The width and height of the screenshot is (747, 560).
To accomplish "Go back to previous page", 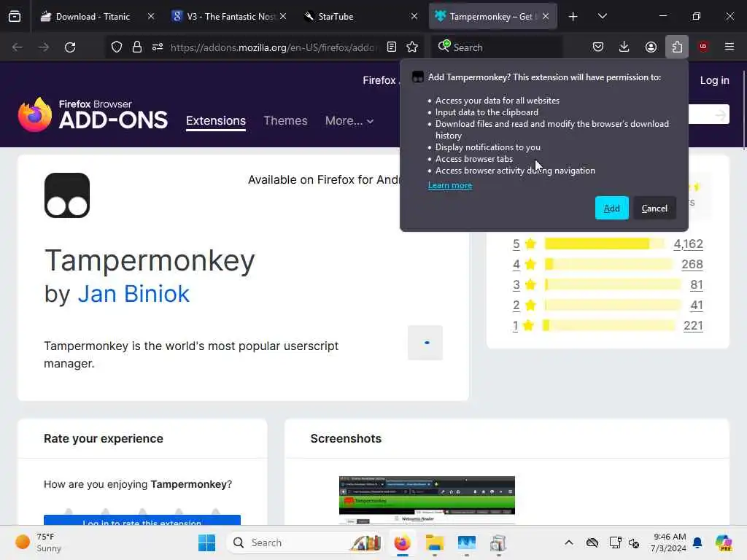I will pyautogui.click(x=18, y=47).
